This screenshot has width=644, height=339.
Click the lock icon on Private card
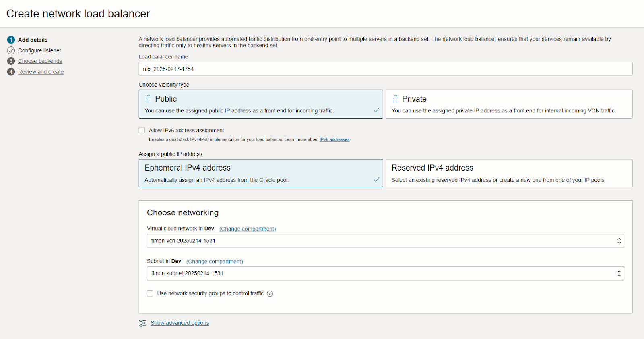[x=396, y=99]
